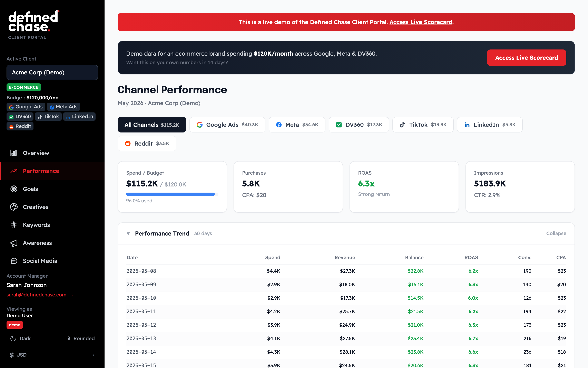Click the red demo badge
This screenshot has width=588, height=368.
[14, 325]
